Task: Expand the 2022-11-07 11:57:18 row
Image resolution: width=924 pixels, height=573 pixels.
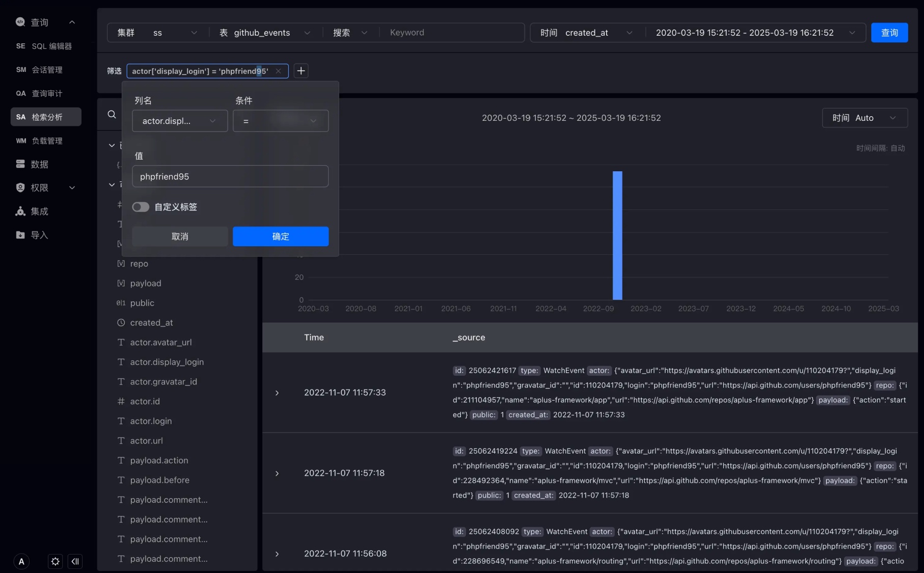Action: tap(277, 473)
